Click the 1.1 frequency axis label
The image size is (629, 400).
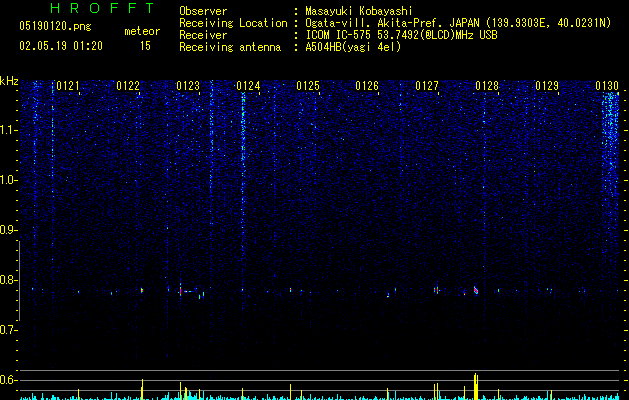click(x=9, y=130)
